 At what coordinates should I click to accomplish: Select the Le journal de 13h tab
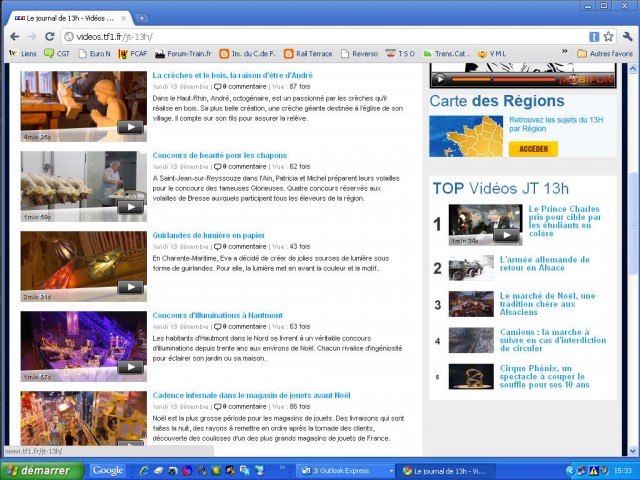(68, 18)
